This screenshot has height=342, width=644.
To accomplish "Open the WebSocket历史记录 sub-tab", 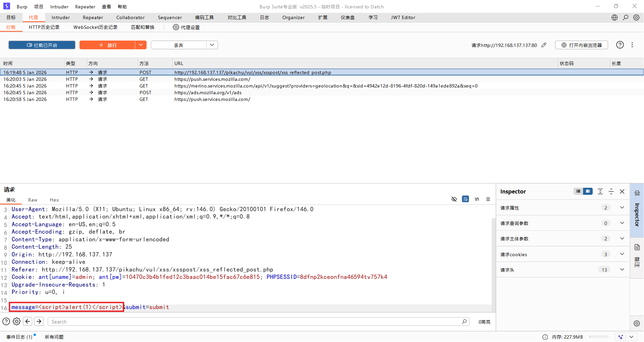I will coord(96,27).
